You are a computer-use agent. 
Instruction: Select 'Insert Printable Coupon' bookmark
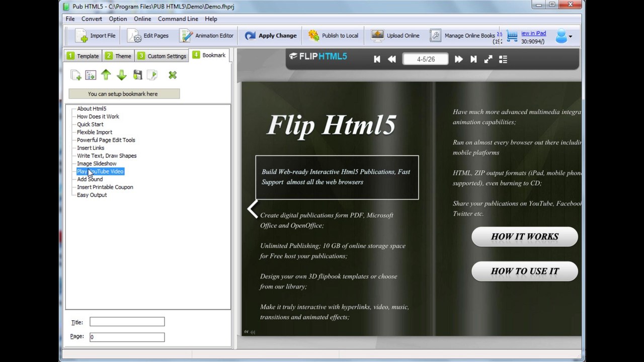(105, 187)
